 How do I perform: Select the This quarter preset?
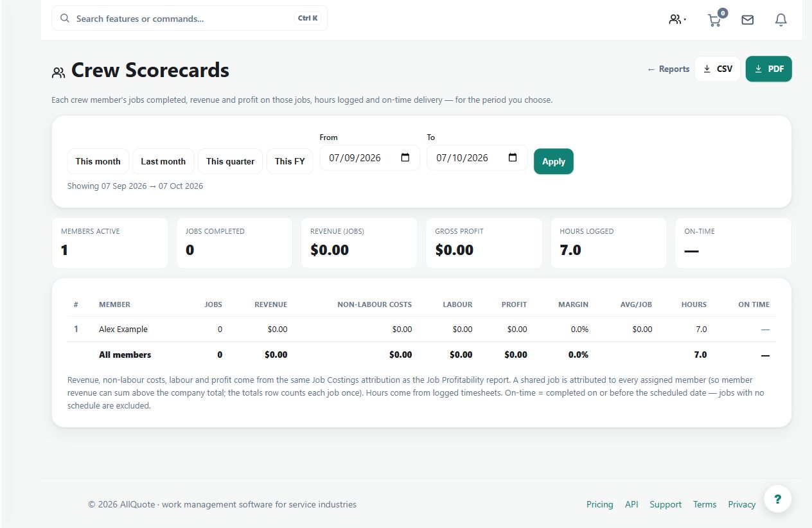(231, 161)
